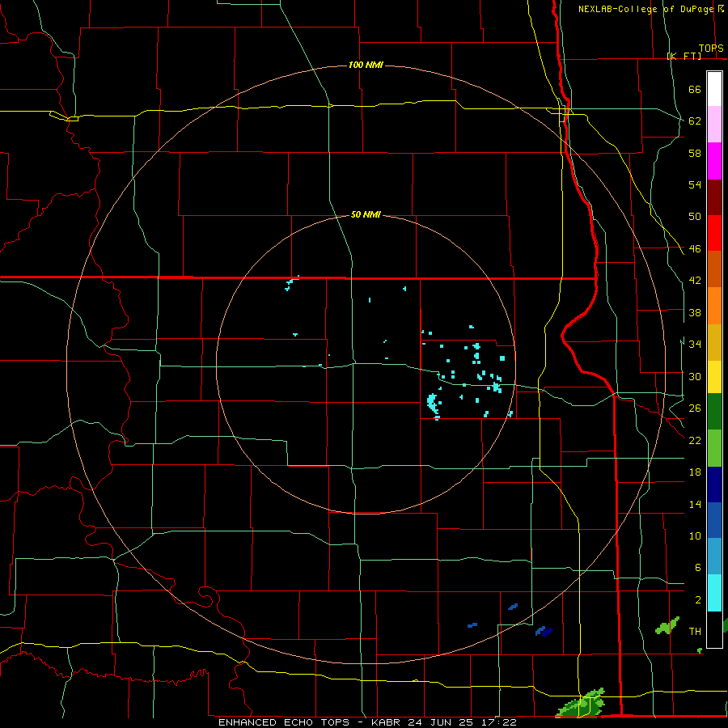Viewport: 728px width, 728px height.
Task: Click the dark orange legend swatch
Action: pyautogui.click(x=714, y=269)
